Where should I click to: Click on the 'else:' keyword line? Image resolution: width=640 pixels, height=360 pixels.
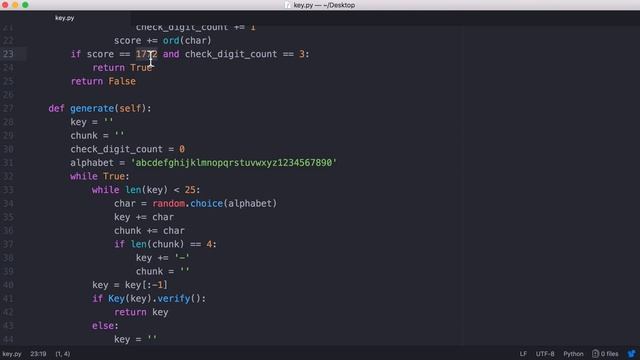click(x=105, y=326)
